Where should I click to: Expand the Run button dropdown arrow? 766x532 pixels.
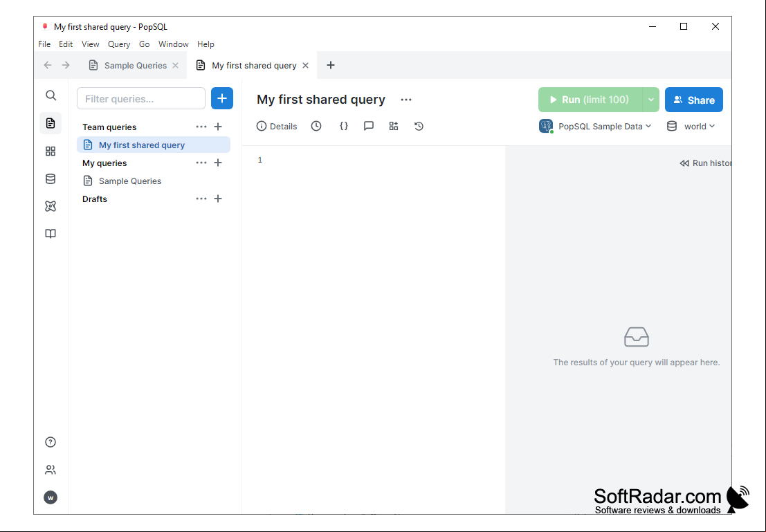650,100
